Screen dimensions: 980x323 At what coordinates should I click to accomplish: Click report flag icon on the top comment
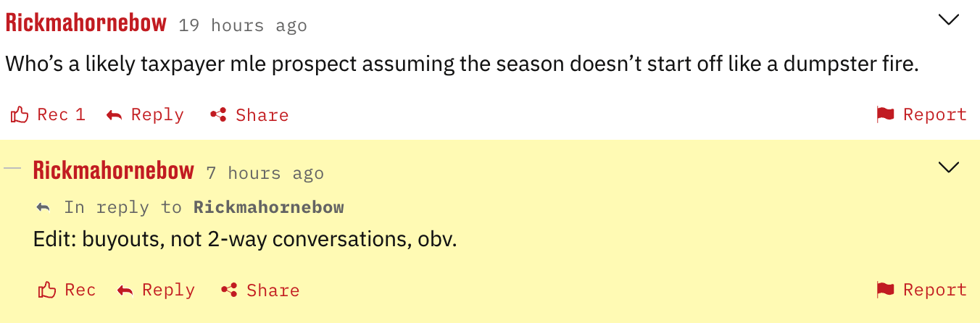pos(885,114)
